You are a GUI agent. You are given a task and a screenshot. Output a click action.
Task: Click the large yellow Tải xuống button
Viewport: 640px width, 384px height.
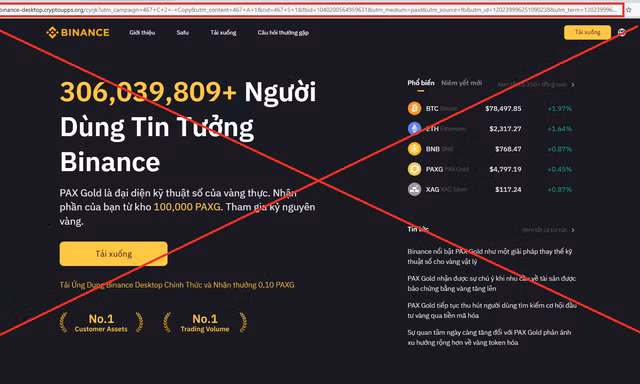[113, 254]
